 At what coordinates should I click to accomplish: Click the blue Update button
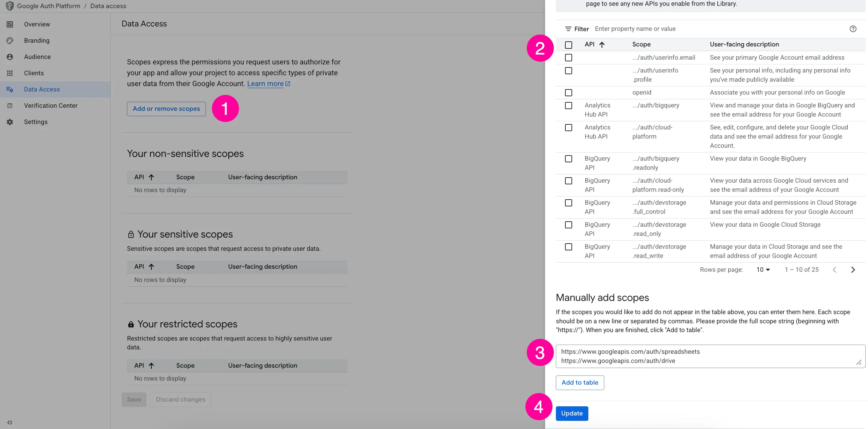(572, 413)
